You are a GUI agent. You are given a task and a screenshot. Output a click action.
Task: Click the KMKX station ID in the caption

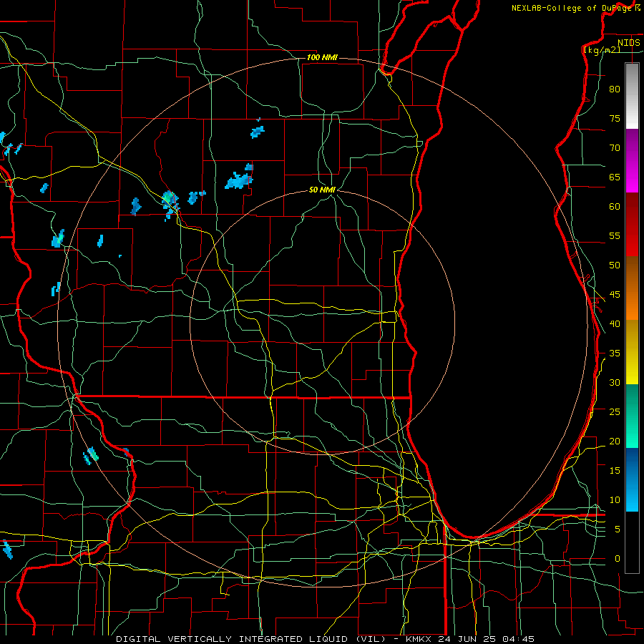[419, 639]
